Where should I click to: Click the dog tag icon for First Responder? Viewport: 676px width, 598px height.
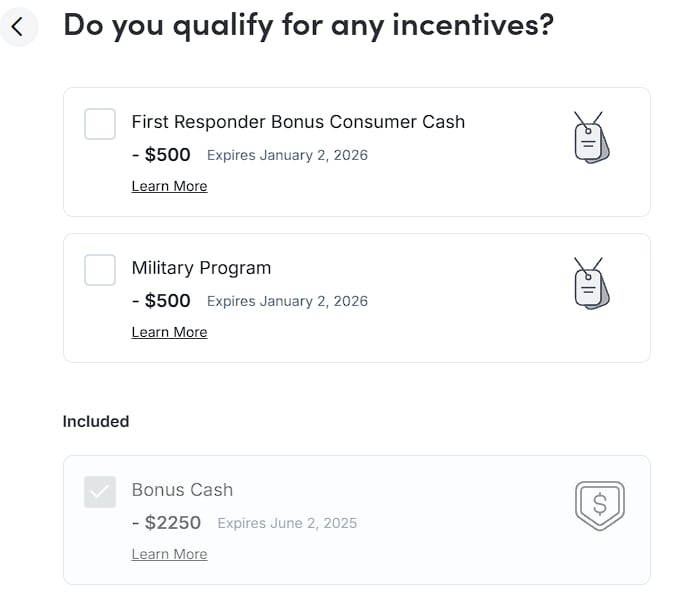pyautogui.click(x=590, y=138)
